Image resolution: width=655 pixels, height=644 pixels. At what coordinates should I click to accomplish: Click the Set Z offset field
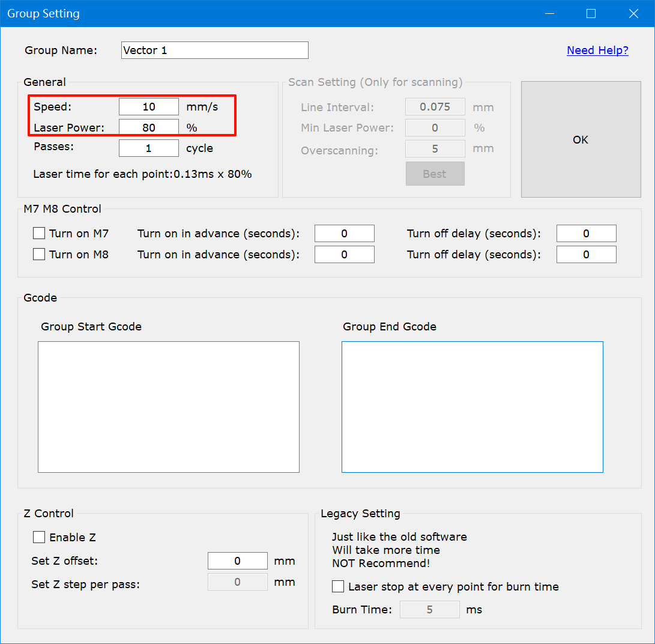point(237,561)
